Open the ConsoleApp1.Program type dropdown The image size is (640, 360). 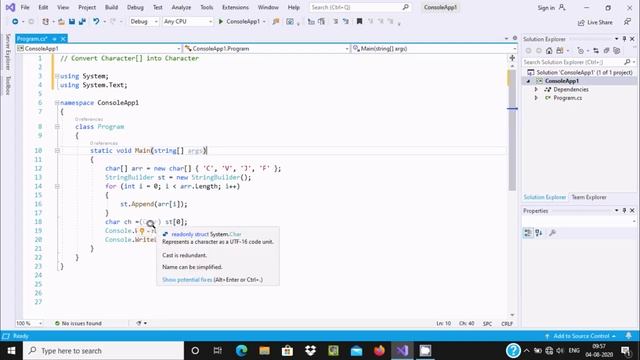(267, 49)
